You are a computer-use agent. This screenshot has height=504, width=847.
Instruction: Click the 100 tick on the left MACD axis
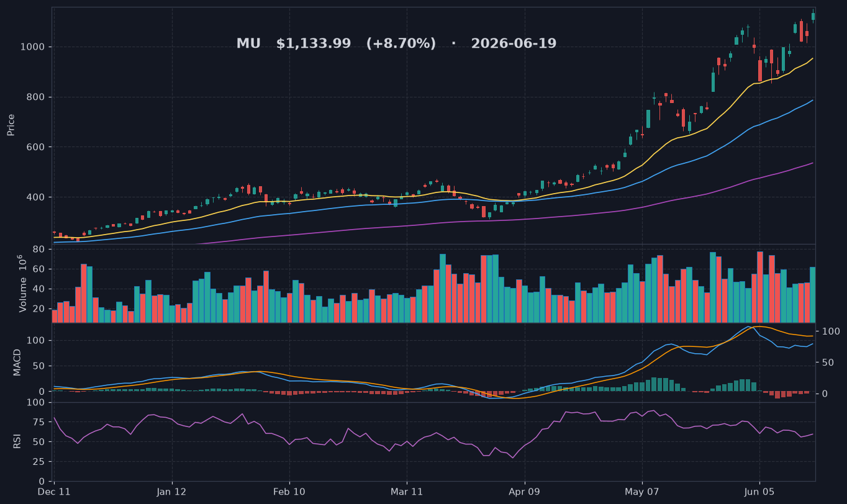click(x=35, y=341)
